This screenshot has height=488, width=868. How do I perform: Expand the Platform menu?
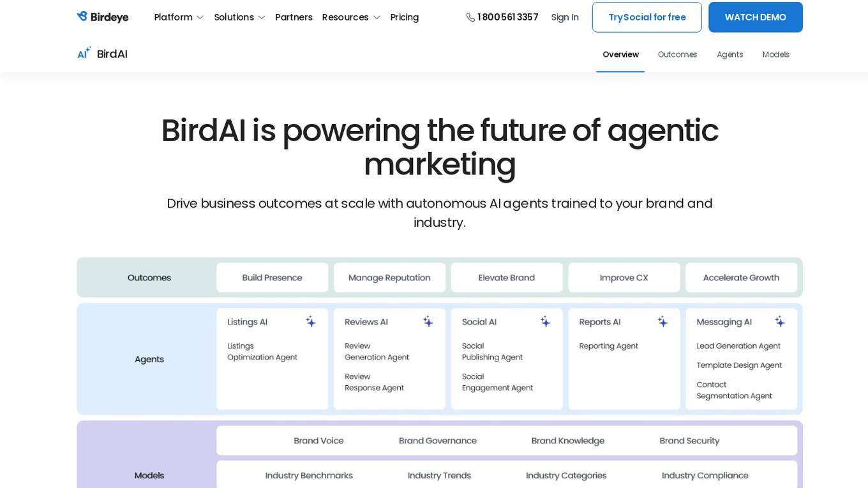[179, 17]
